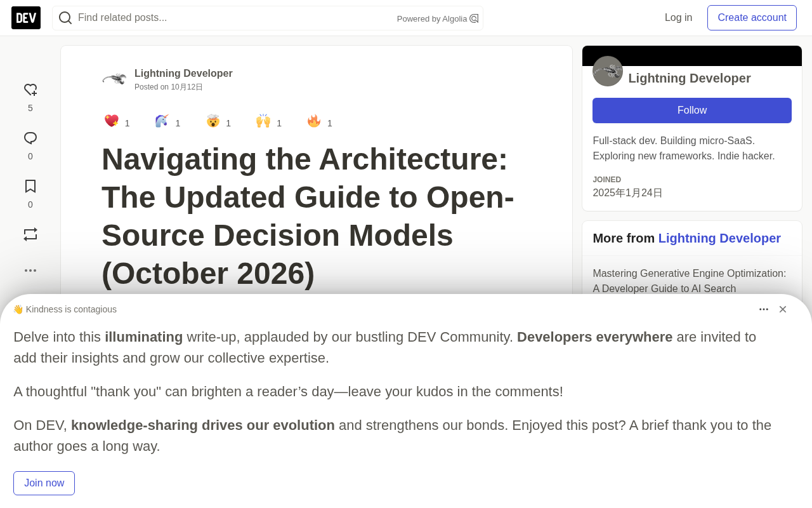Open the DEV logo home link
This screenshot has width=812, height=508.
click(x=26, y=18)
